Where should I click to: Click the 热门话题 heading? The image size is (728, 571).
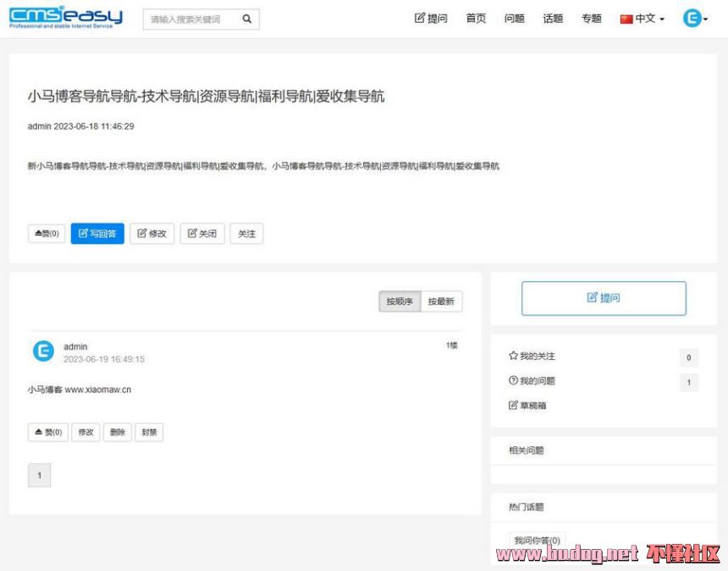(x=526, y=507)
